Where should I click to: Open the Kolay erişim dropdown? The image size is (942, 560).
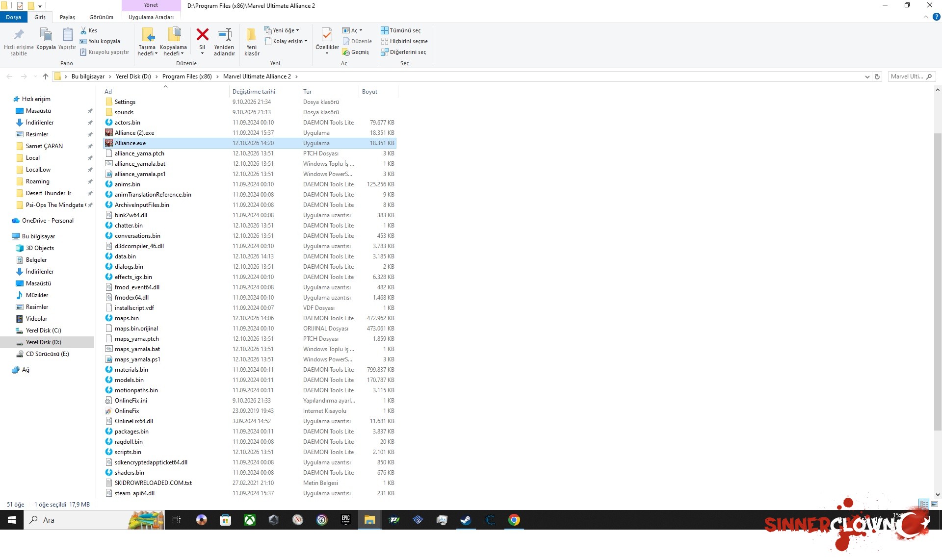coord(286,41)
